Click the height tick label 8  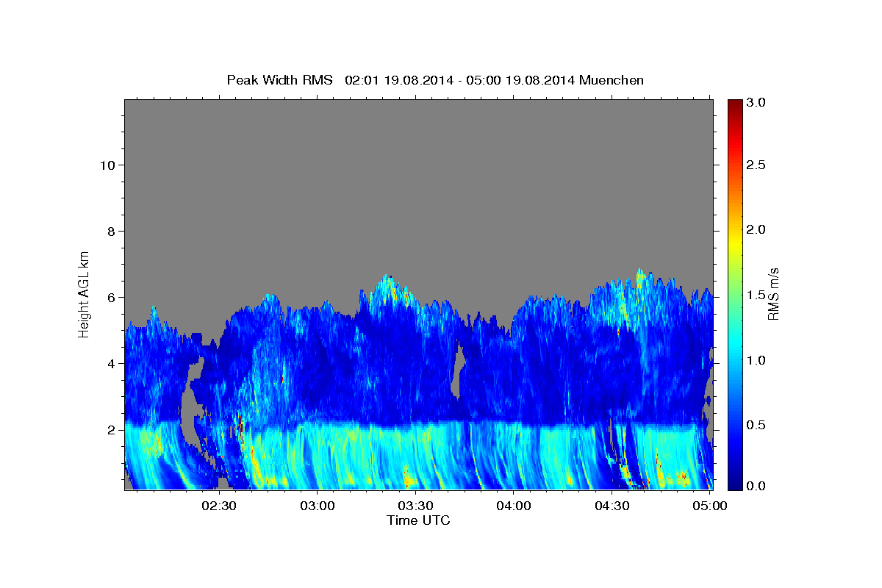point(110,231)
